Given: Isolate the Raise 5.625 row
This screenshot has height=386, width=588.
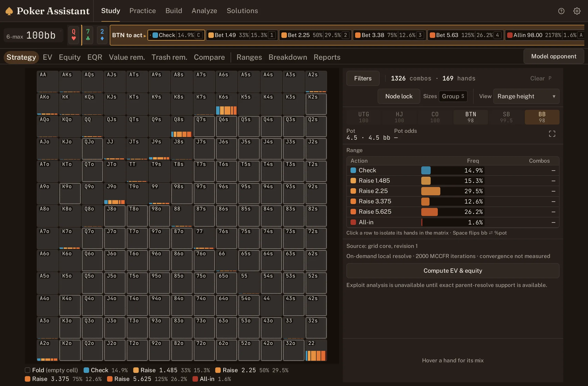Looking at the screenshot, I should click(453, 212).
